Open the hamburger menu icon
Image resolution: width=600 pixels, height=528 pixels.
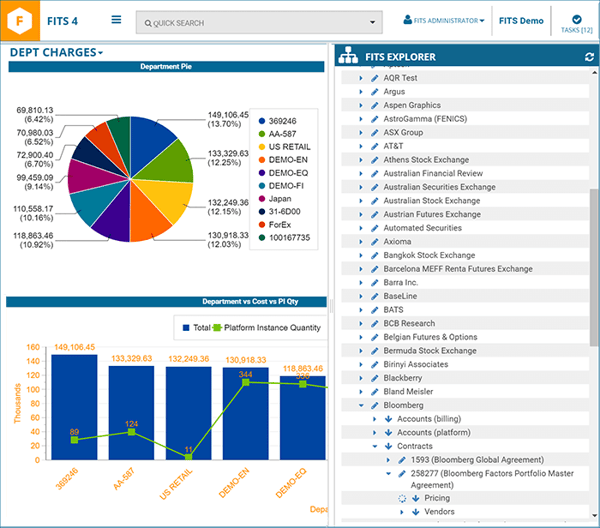[x=116, y=20]
